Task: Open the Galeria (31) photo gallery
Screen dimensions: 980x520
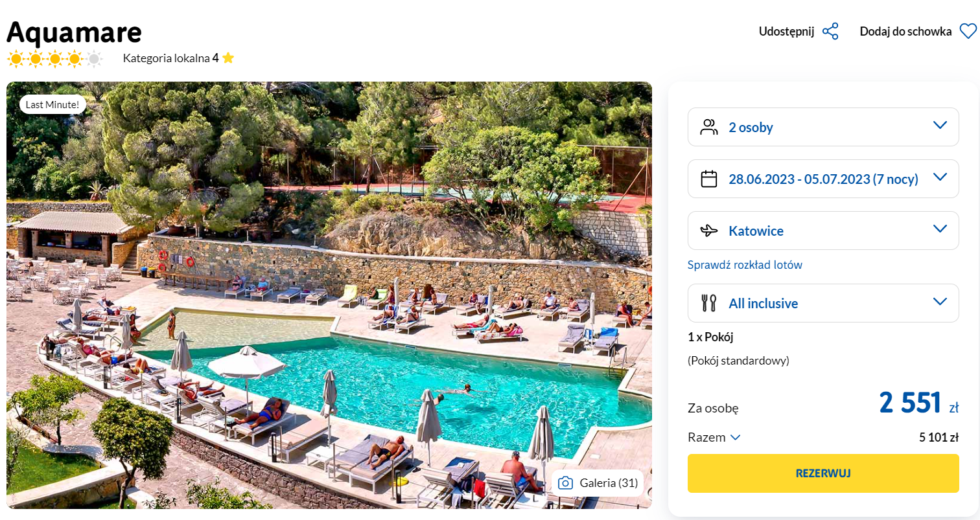Action: point(598,483)
